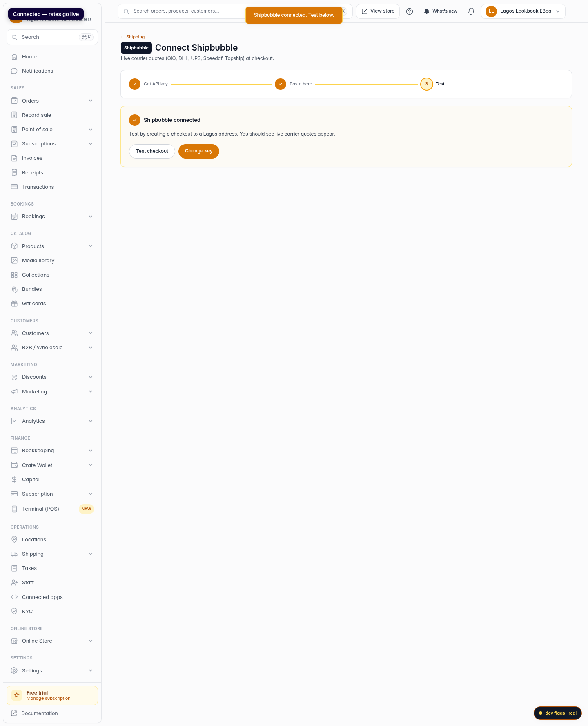Dismiss the Shipbubble connected toast
Image resolution: width=588 pixels, height=726 pixels.
pyautogui.click(x=294, y=16)
